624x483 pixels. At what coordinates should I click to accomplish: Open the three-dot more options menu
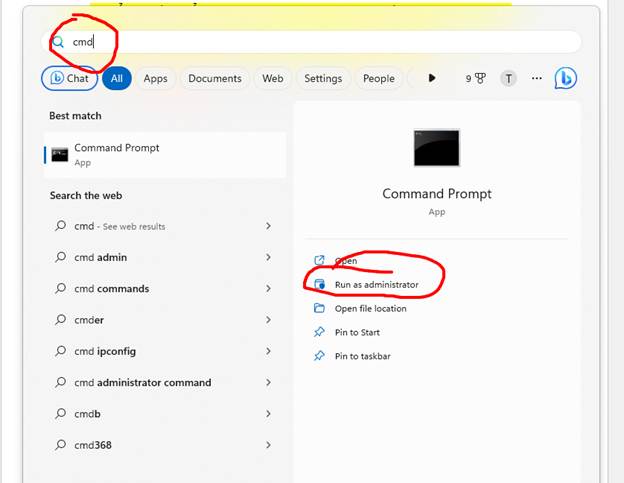tap(536, 78)
